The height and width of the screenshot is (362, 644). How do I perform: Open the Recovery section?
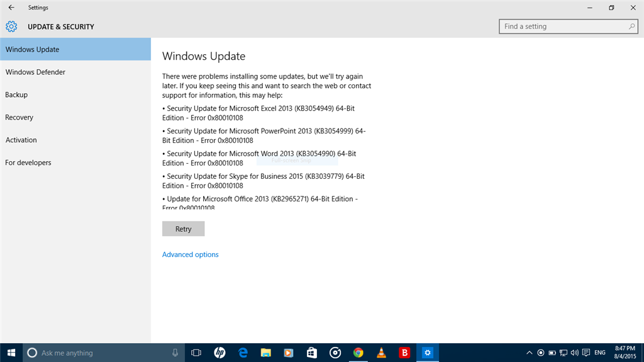pyautogui.click(x=75, y=117)
